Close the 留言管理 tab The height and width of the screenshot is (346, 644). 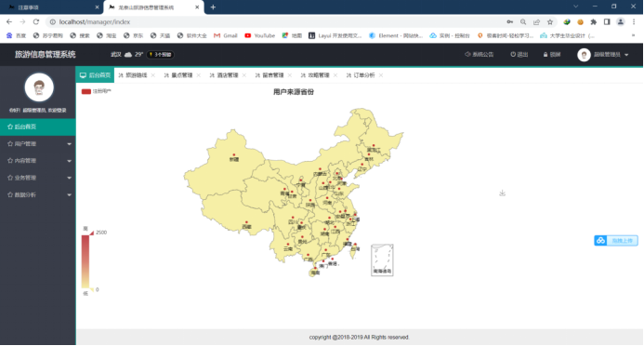pos(290,75)
